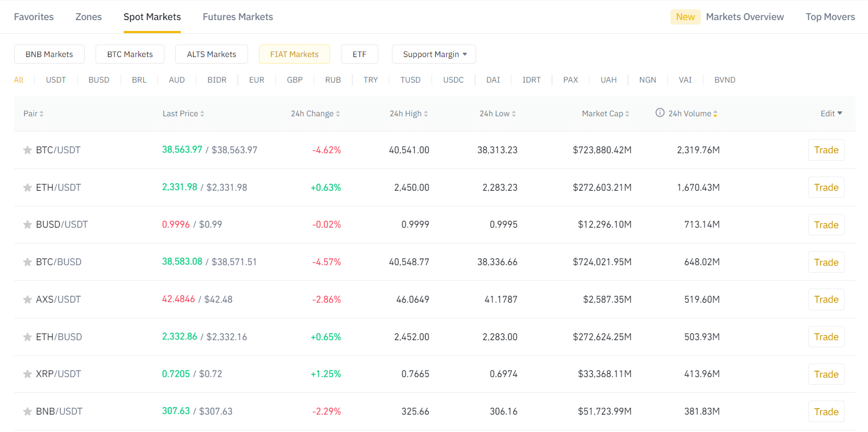Select BNB Markets filter
Viewport: 868px width, 432px height.
tap(49, 54)
